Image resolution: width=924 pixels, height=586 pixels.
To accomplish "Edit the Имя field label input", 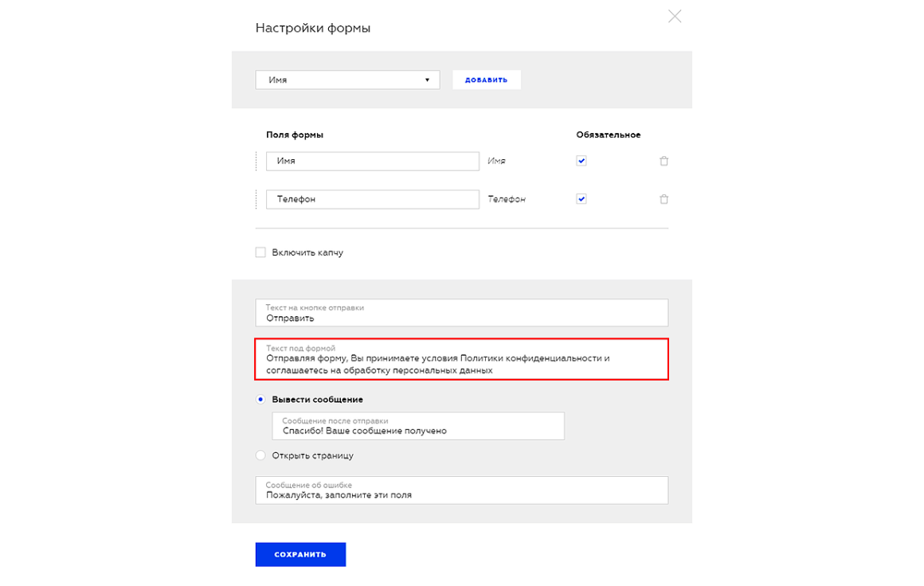I will tap(373, 162).
